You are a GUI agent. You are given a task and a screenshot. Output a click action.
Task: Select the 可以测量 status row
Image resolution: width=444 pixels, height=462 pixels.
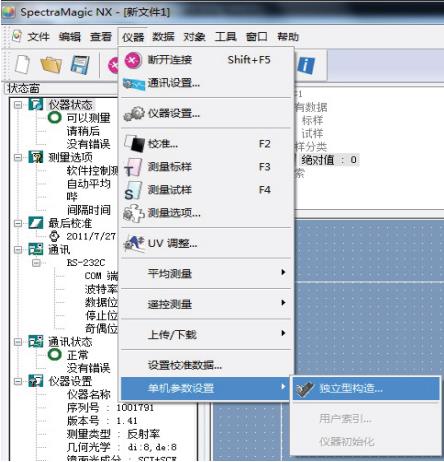pos(88,118)
